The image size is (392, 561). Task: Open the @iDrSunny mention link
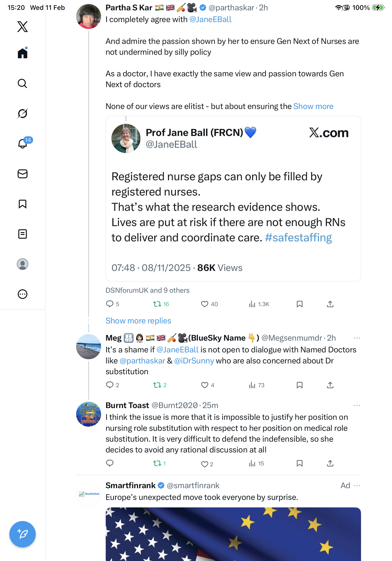tap(194, 361)
